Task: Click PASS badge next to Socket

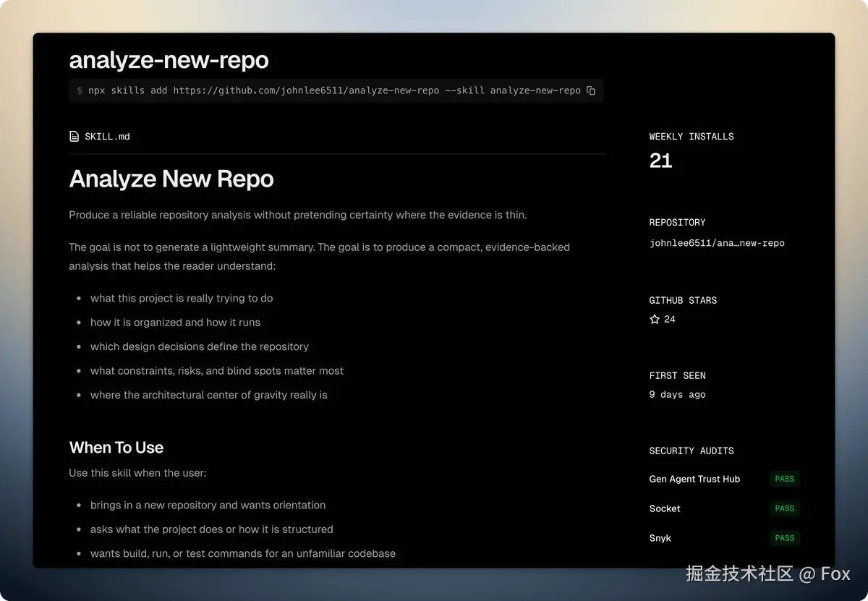Action: 784,508
